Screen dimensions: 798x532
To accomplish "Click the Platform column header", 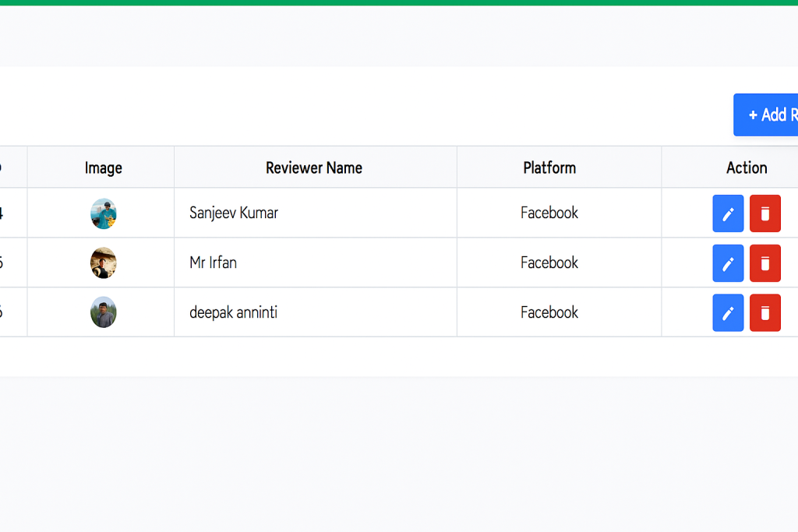I will (x=549, y=167).
